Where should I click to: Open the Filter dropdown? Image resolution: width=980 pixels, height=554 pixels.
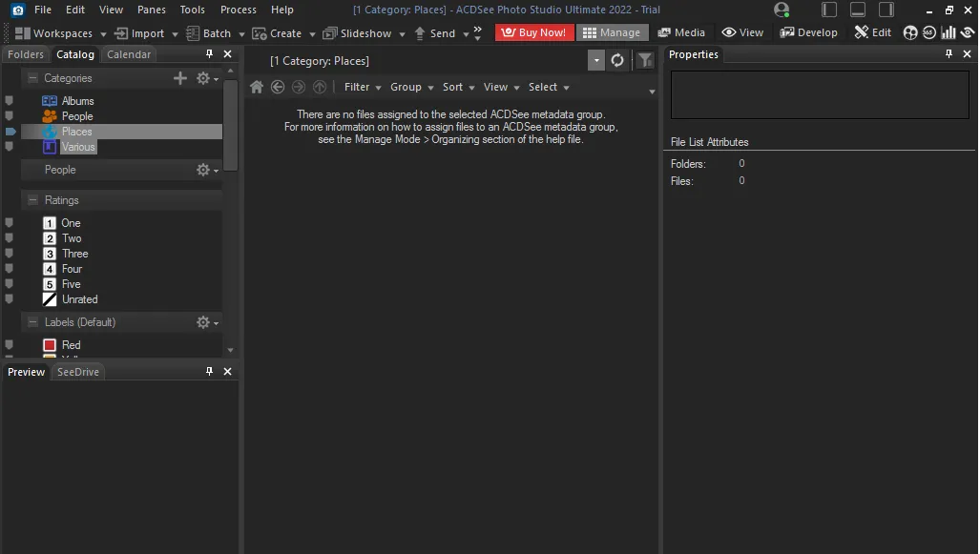[363, 87]
